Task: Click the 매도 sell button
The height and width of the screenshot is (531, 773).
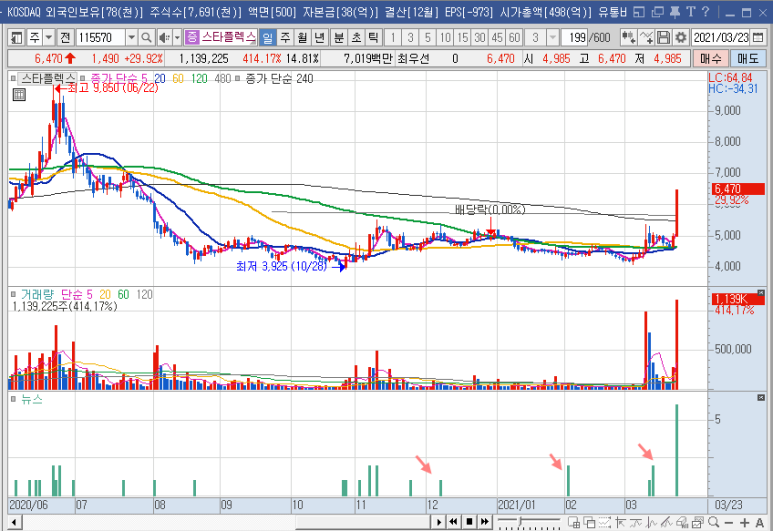Action: (x=747, y=59)
